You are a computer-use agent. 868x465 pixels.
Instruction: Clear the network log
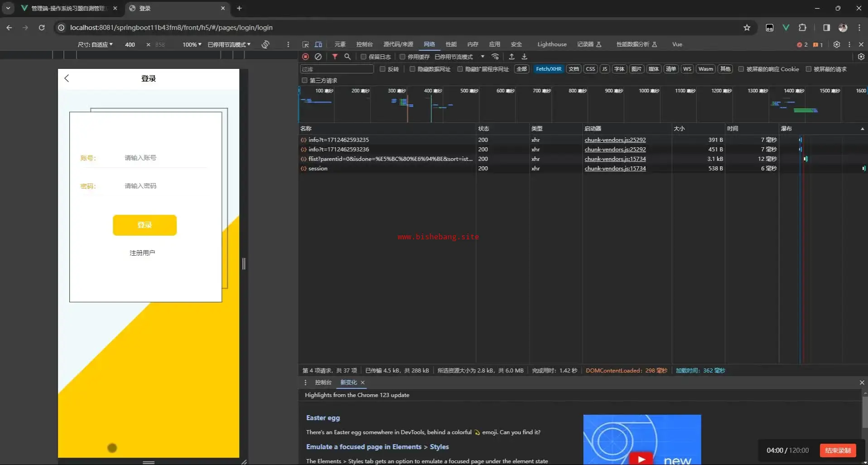(318, 57)
